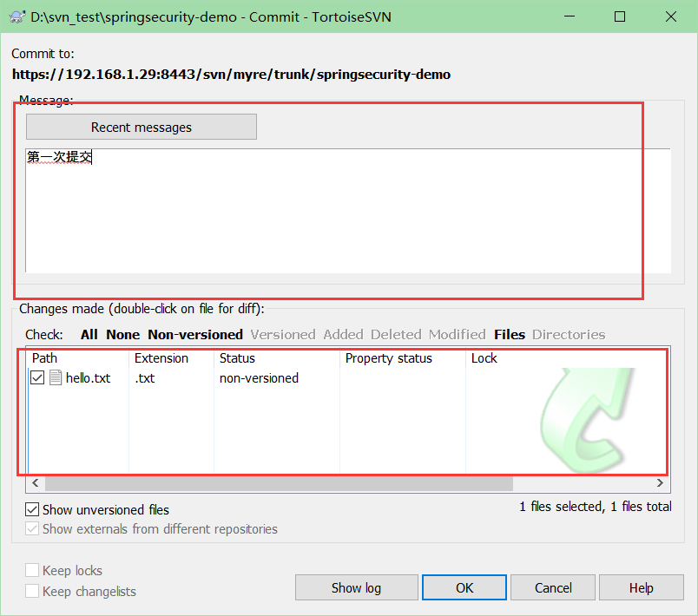Screen dimensions: 698x616
Task: Click the Files check filter
Action: (510, 335)
